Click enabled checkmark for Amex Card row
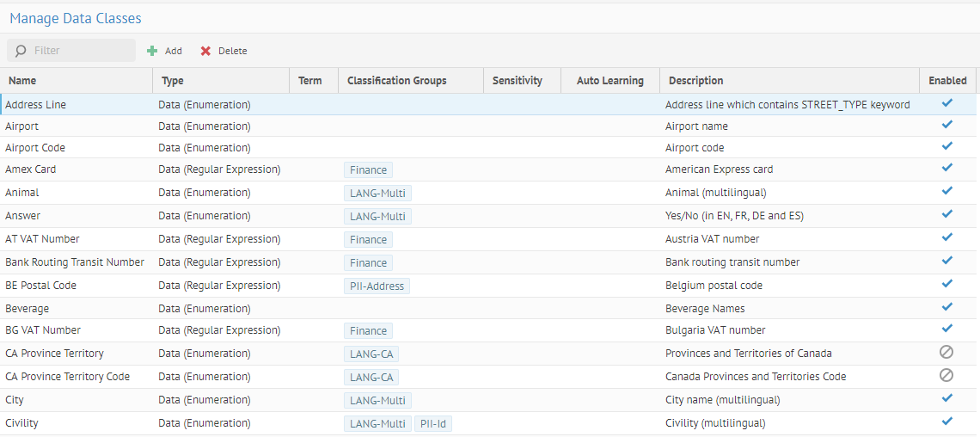Image resolution: width=980 pixels, height=437 pixels. 946,168
